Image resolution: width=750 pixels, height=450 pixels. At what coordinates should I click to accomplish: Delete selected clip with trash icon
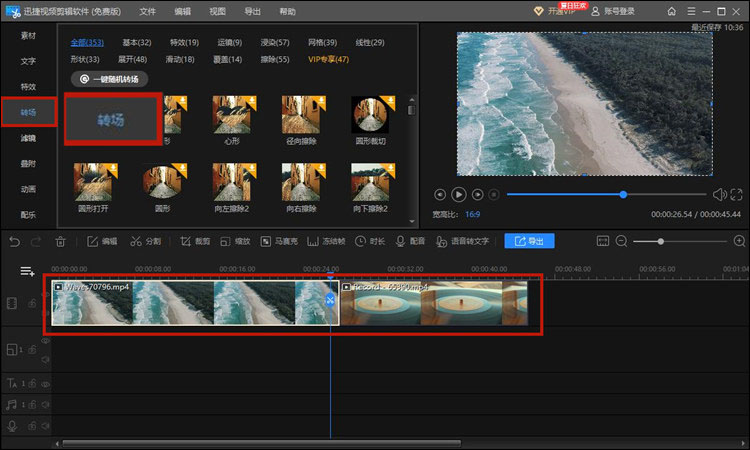[x=60, y=241]
